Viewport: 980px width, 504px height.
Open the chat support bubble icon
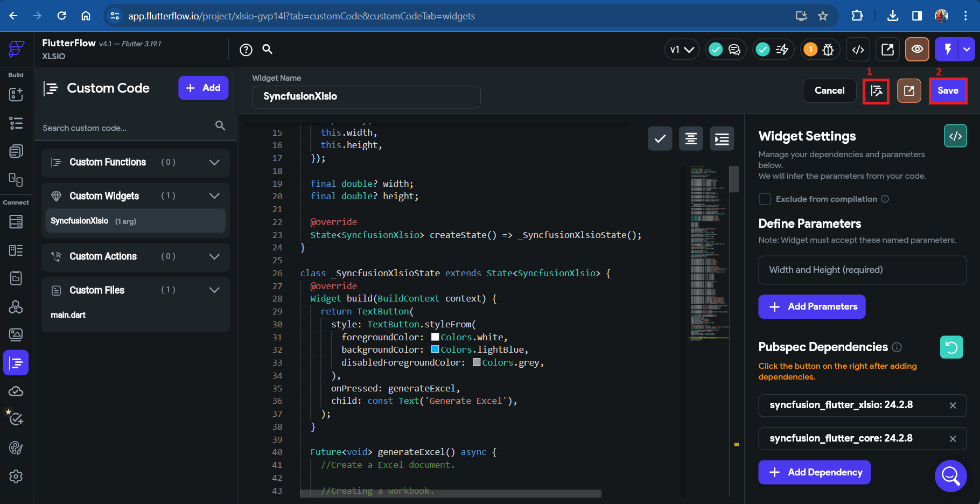[x=951, y=476]
